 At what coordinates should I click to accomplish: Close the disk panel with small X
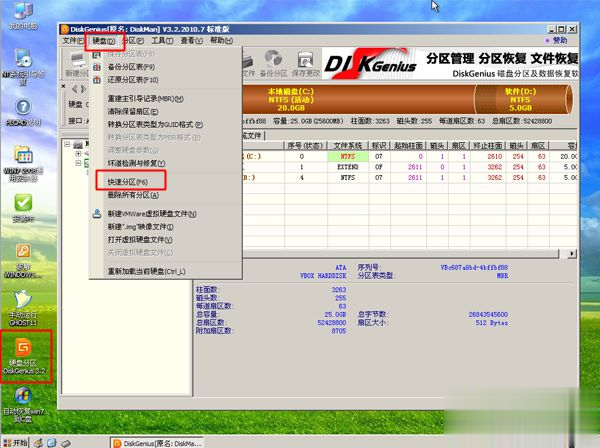click(x=64, y=86)
